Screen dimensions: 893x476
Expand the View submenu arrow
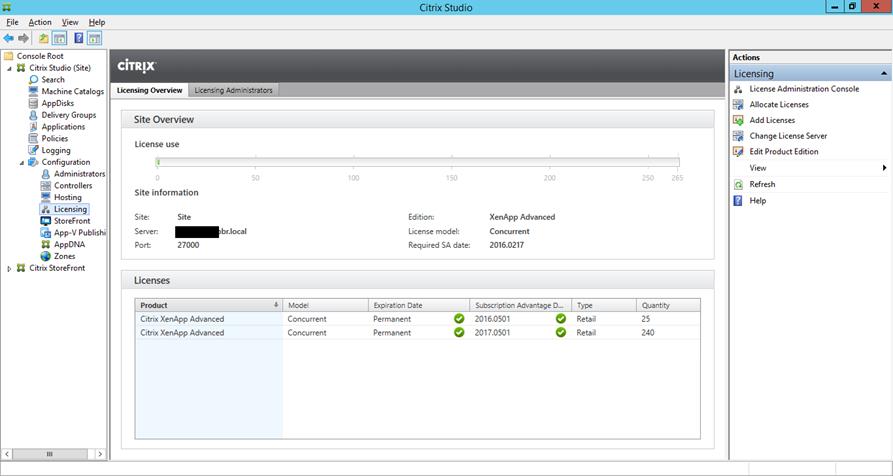[x=884, y=168]
